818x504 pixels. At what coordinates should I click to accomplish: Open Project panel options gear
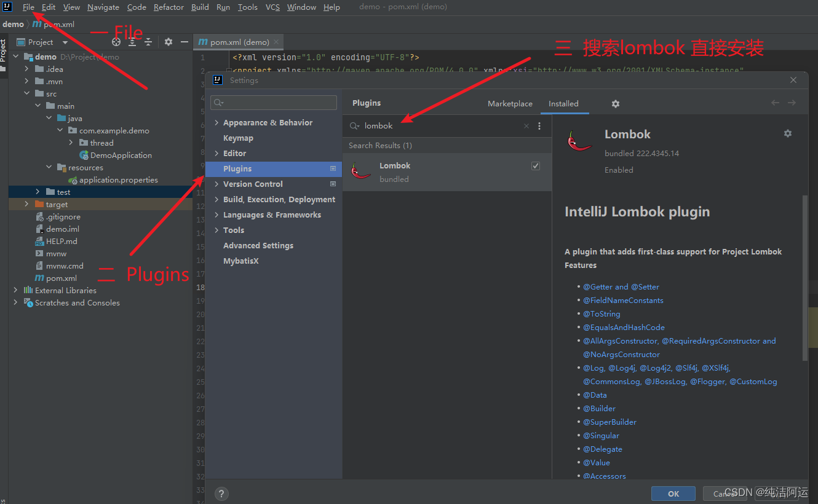click(168, 42)
